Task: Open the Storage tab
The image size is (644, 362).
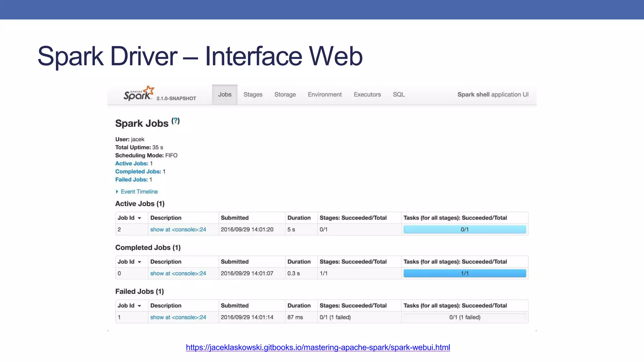Action: [x=285, y=95]
